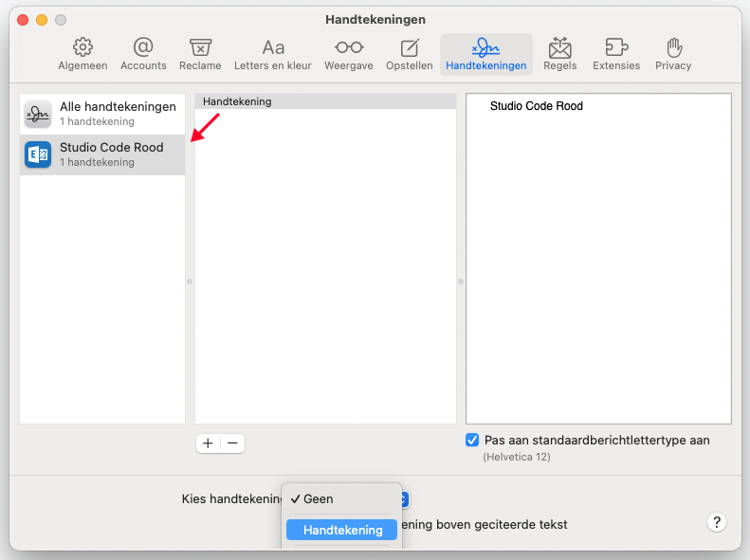The height and width of the screenshot is (560, 750).
Task: Click the plus button to add signature
Action: coord(209,443)
